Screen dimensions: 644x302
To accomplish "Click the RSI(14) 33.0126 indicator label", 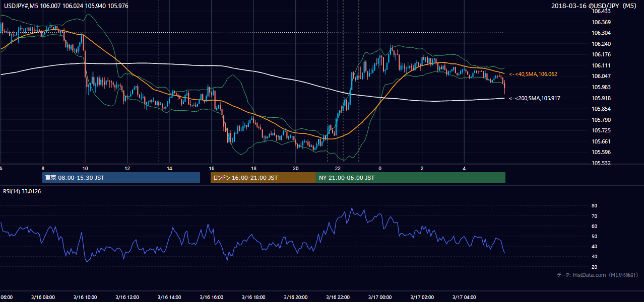I will [22, 191].
